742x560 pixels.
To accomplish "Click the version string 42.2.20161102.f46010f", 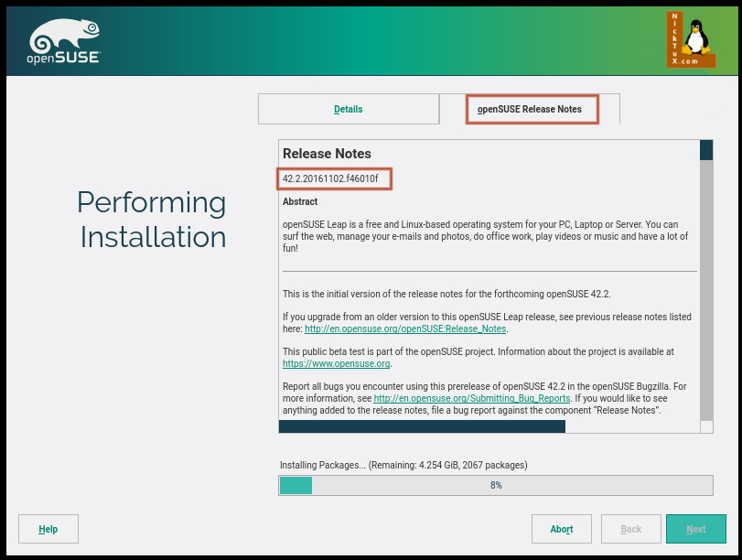I will (330, 178).
